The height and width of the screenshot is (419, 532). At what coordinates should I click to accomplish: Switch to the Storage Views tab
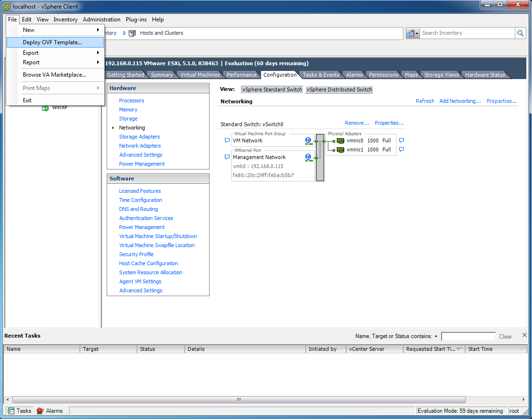442,75
